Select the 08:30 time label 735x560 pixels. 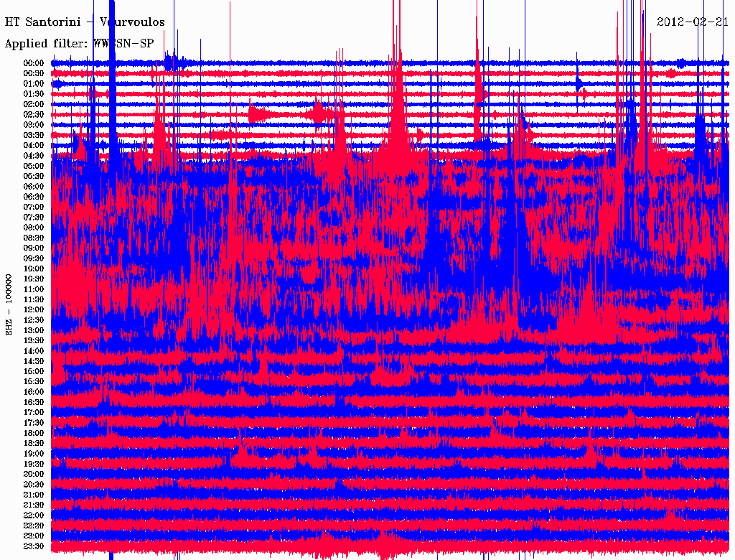pos(34,238)
